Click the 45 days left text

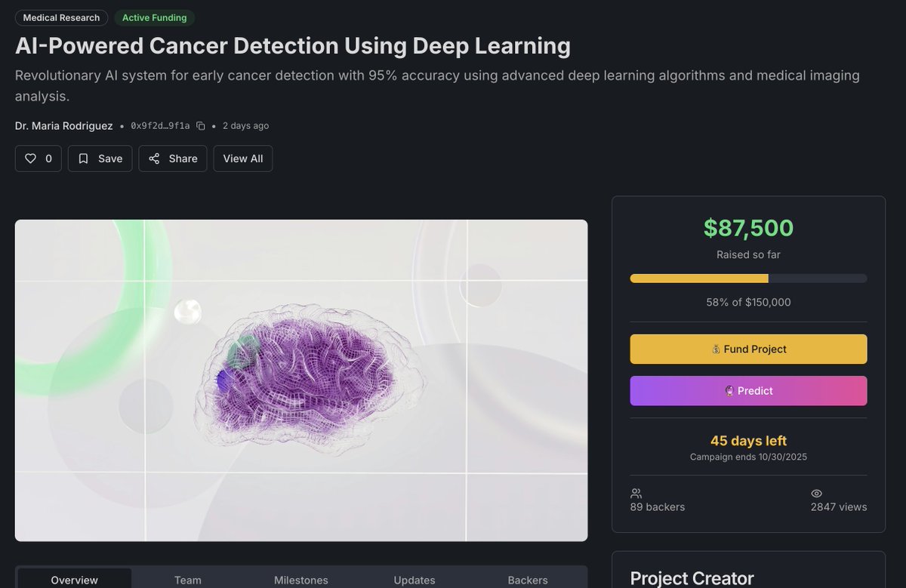[748, 441]
